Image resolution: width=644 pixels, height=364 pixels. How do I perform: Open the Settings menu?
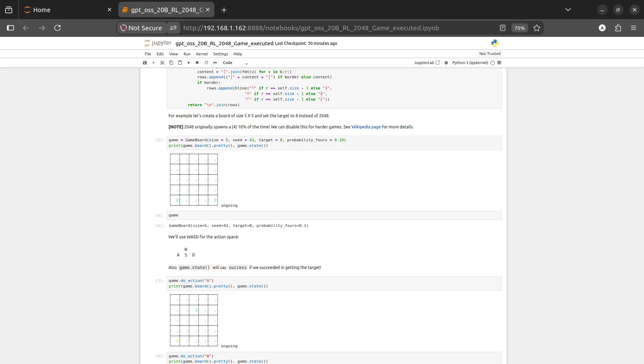(x=221, y=54)
